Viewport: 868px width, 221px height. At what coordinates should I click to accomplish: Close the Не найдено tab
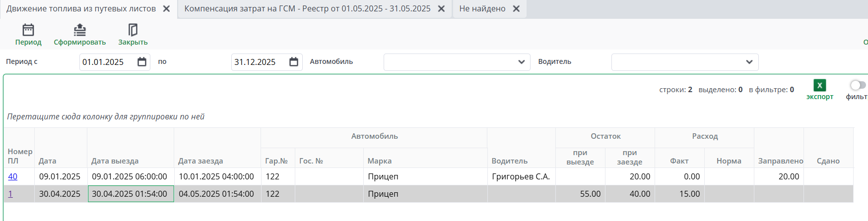click(x=516, y=9)
